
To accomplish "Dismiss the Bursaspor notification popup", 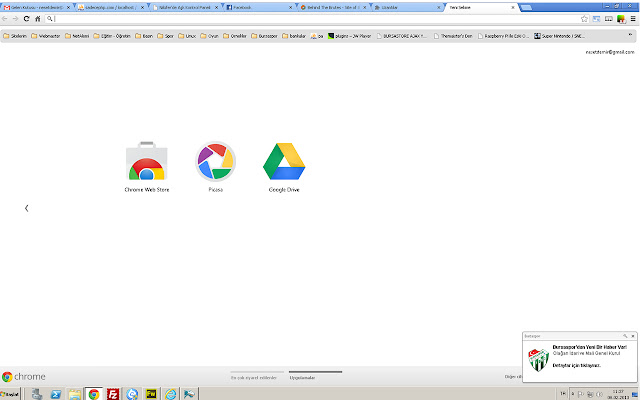I will tap(633, 336).
